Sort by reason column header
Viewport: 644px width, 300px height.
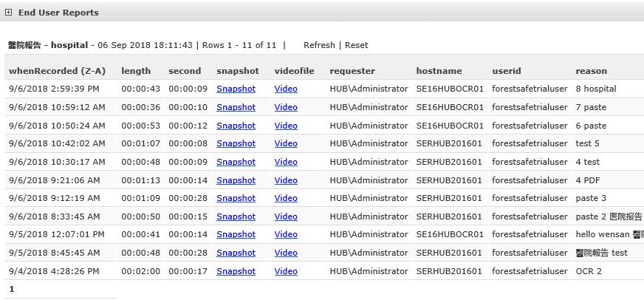tap(591, 71)
